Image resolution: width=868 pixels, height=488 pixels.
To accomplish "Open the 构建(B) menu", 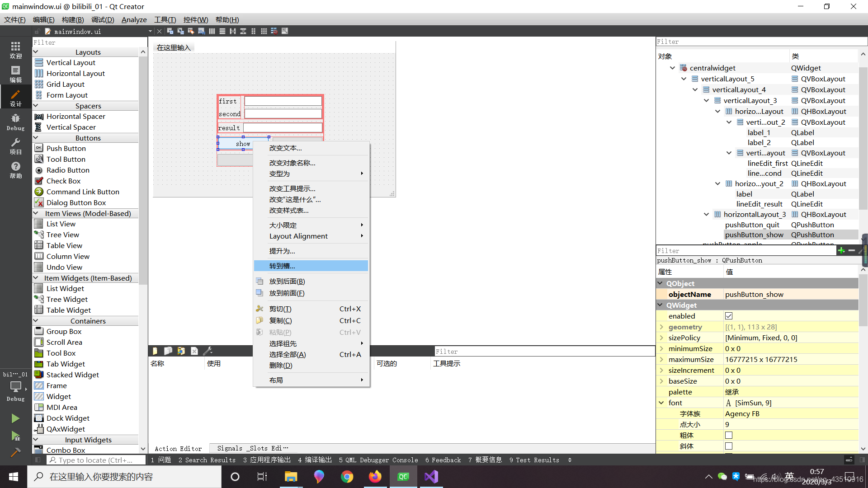I will click(x=72, y=19).
